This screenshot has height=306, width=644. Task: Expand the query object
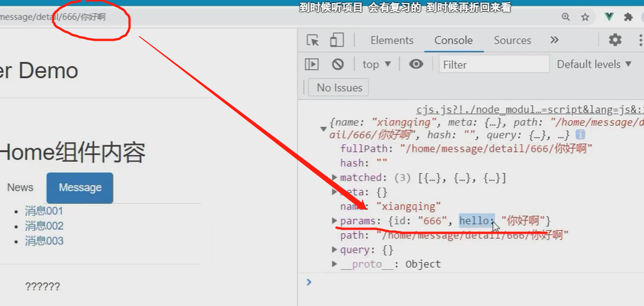coord(335,250)
